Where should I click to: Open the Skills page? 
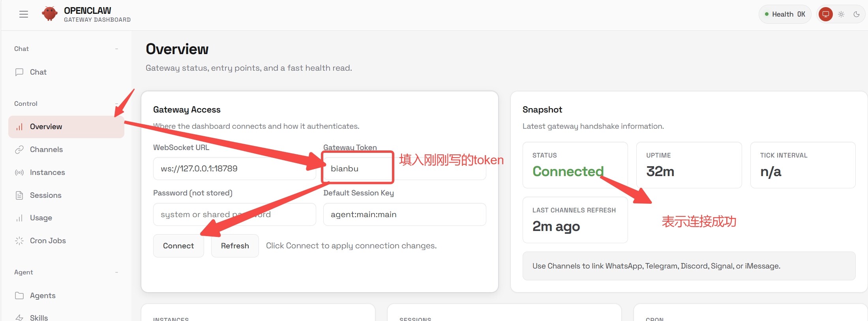(39, 317)
